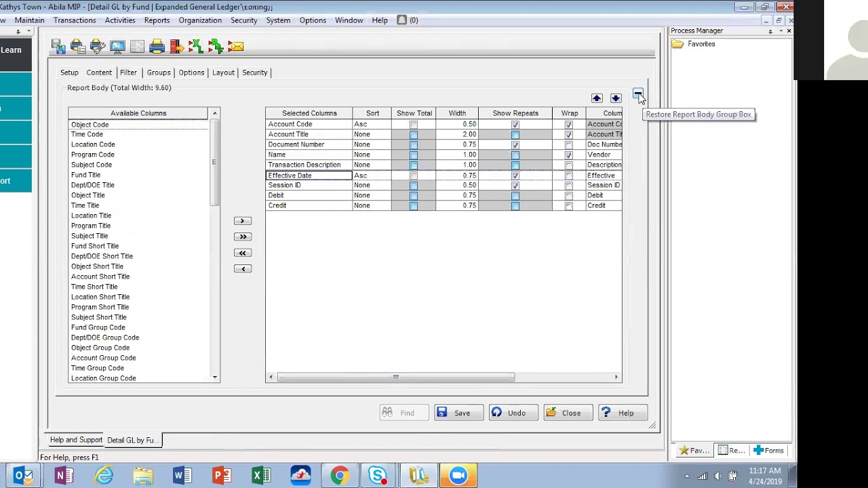Toggle Wrap for Account Title row
Image resolution: width=868 pixels, height=488 pixels.
point(569,135)
